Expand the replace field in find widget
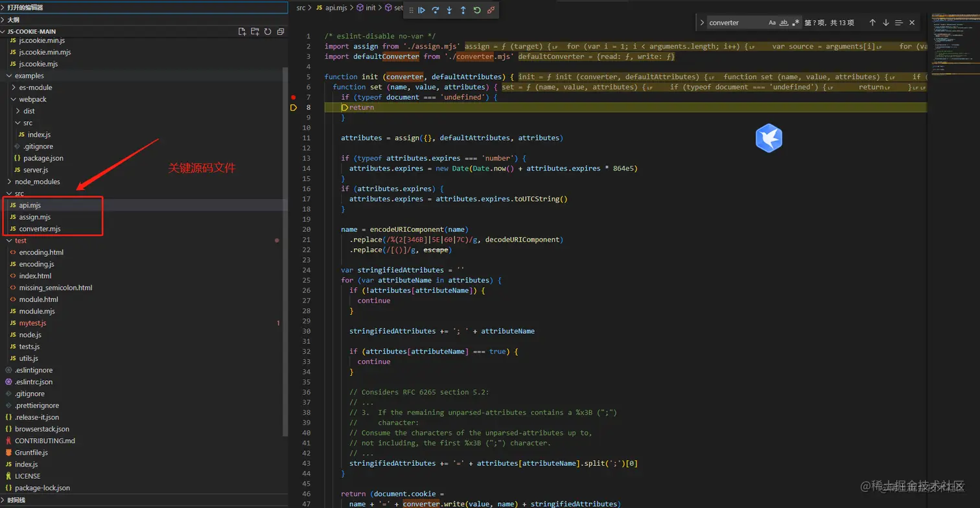Viewport: 980px width, 508px height. 701,23
